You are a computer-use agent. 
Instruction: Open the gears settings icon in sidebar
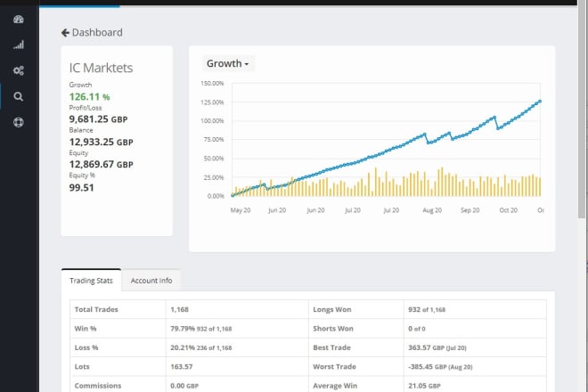(19, 70)
